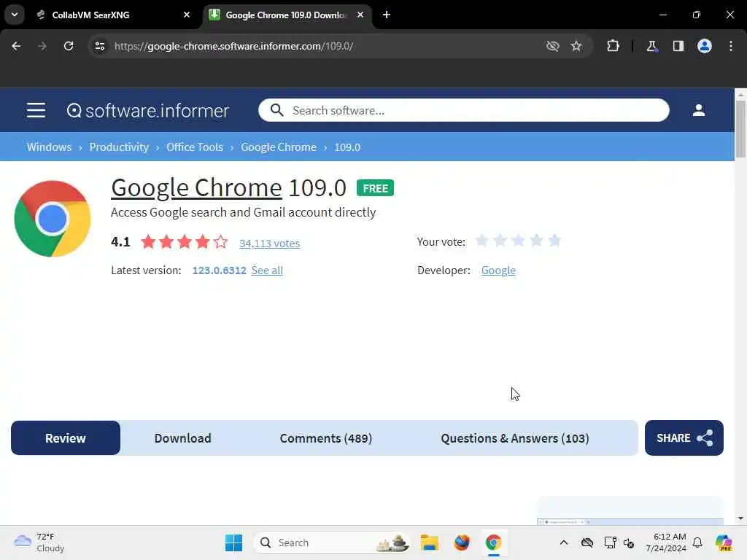Viewport: 747px width, 560px height.
Task: Give a five-star vote
Action: pos(554,241)
